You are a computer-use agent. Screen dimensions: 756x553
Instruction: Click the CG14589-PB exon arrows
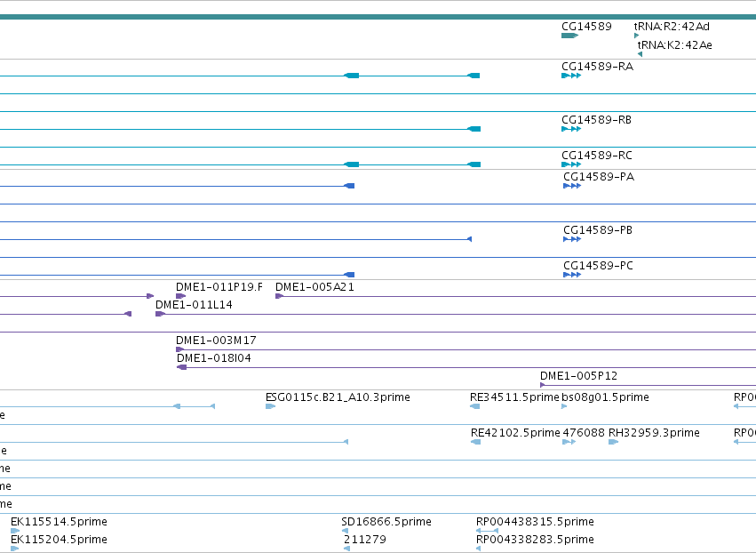pos(572,239)
